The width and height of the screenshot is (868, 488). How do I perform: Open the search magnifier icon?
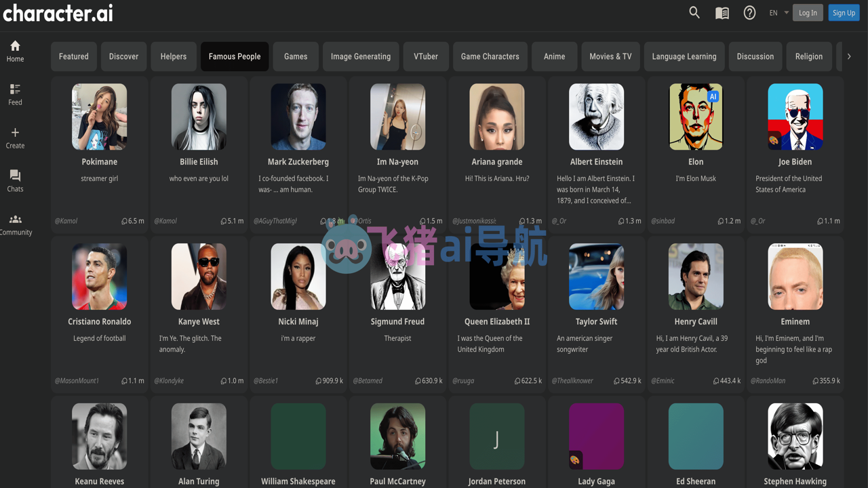[x=694, y=12]
